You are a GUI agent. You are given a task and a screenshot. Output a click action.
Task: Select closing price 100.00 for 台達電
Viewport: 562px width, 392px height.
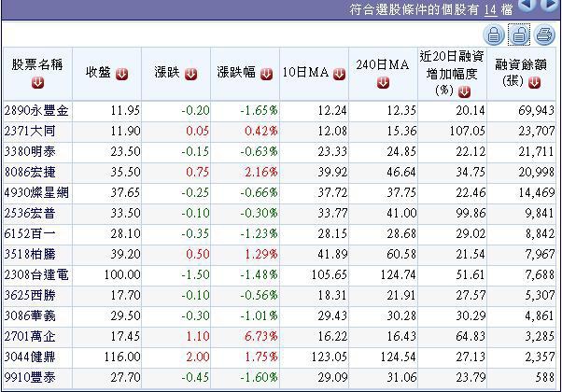pos(122,274)
